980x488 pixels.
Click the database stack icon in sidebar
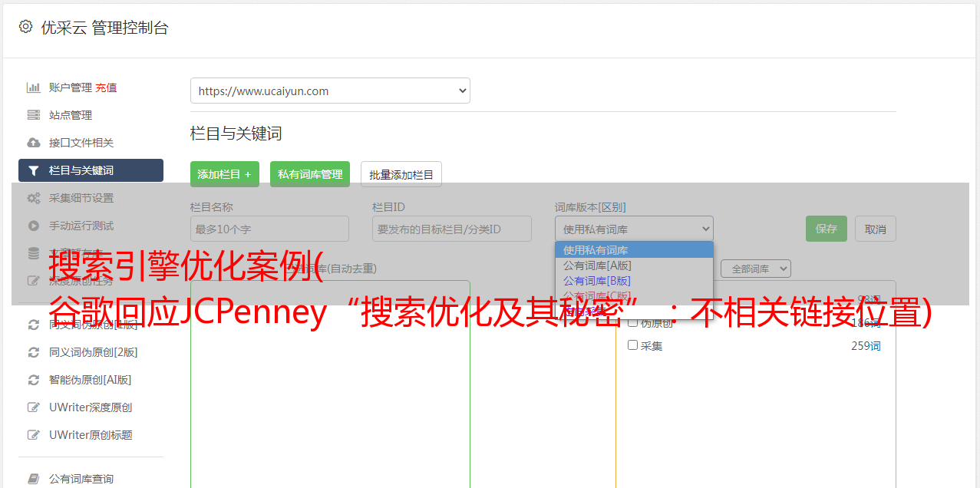click(34, 253)
